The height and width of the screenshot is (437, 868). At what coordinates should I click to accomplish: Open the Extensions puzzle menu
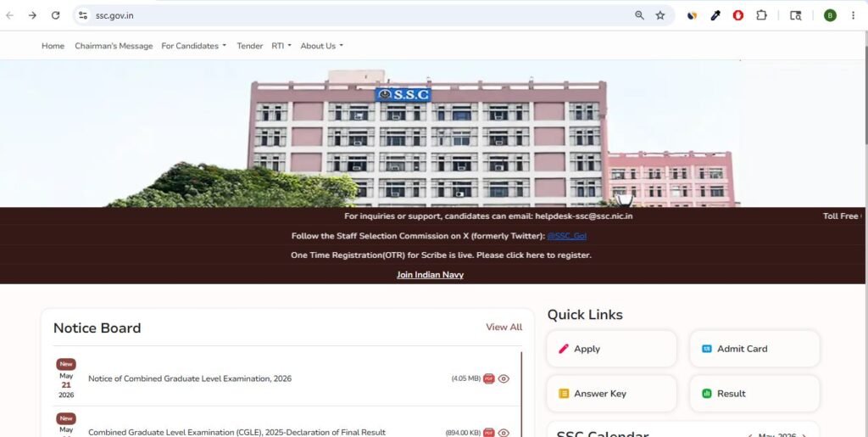click(x=762, y=15)
